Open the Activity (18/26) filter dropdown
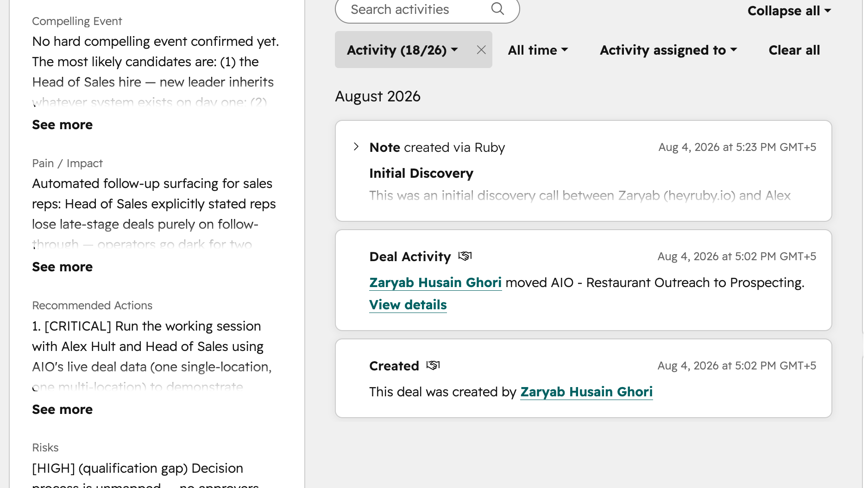This screenshot has width=868, height=488. point(402,50)
